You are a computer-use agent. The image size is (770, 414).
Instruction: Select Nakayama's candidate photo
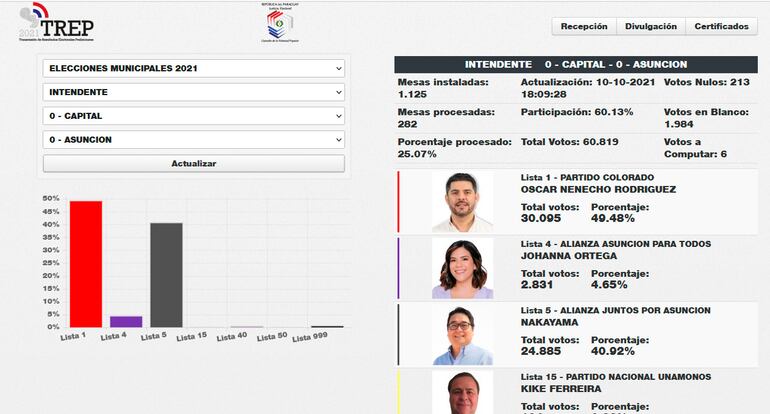pos(462,334)
